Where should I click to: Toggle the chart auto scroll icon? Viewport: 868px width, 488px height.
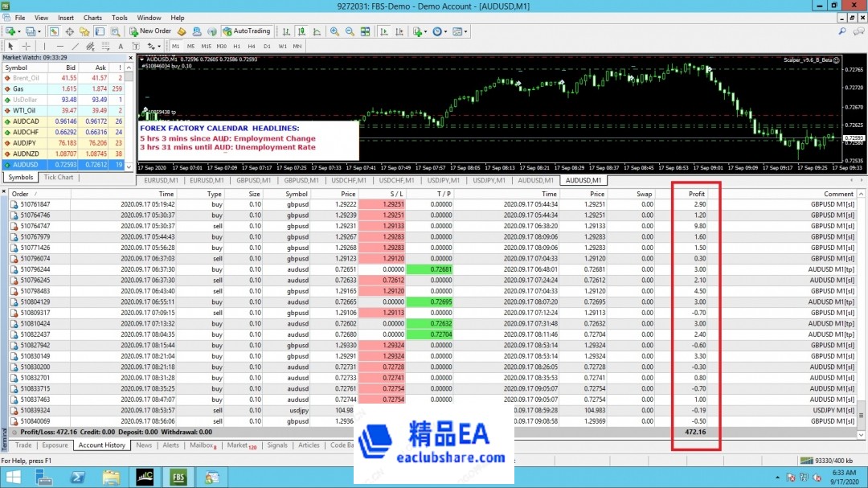click(x=383, y=31)
